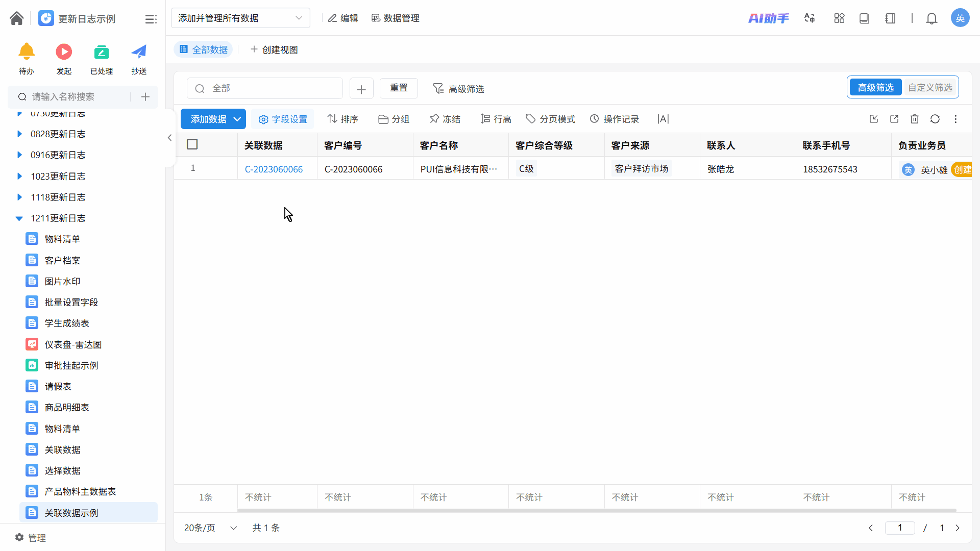Click the home icon
Screen dimensions: 980x551
[x=16, y=18]
